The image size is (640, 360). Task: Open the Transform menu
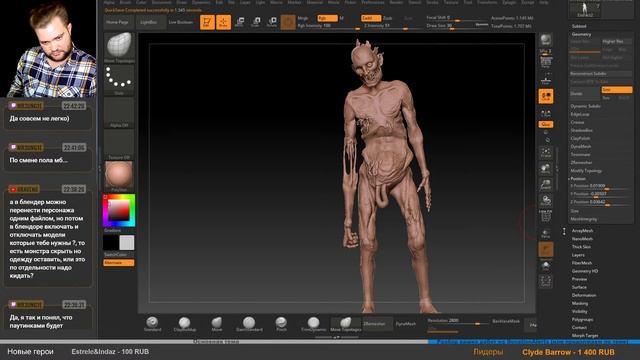click(x=487, y=2)
